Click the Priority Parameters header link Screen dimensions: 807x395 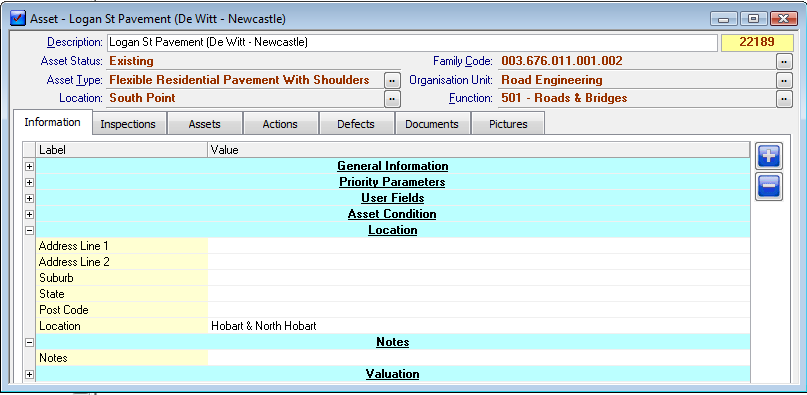pyautogui.click(x=392, y=182)
